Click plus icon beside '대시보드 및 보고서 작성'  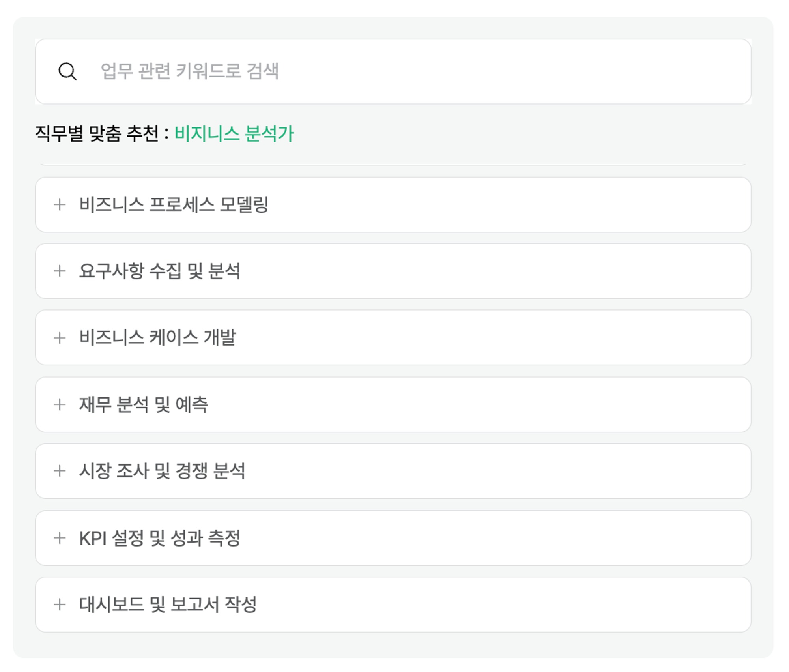[x=60, y=604]
